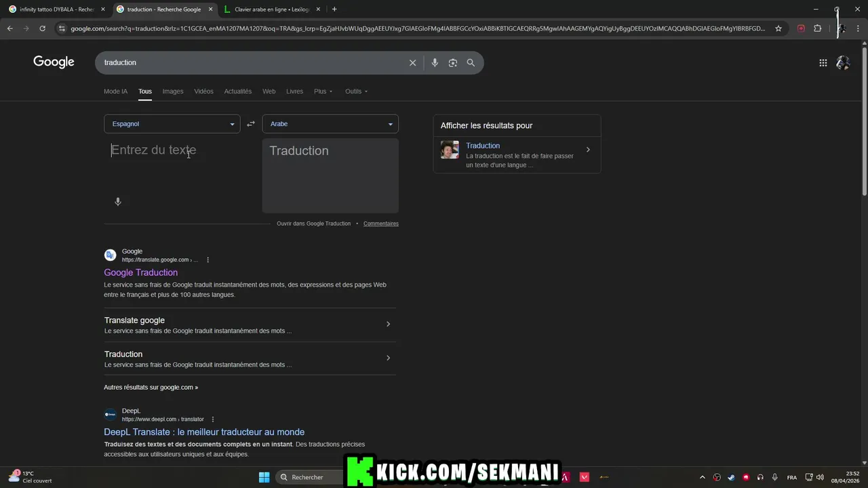
Task: Open the Google apps grid
Action: point(823,63)
